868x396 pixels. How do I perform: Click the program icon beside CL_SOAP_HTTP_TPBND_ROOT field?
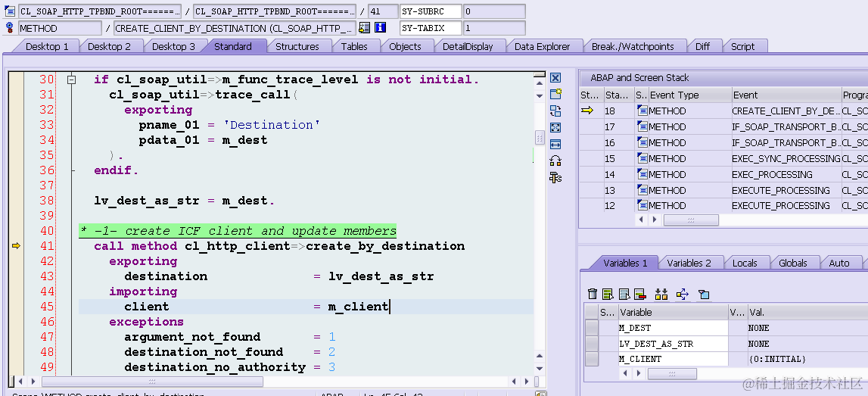[9, 11]
